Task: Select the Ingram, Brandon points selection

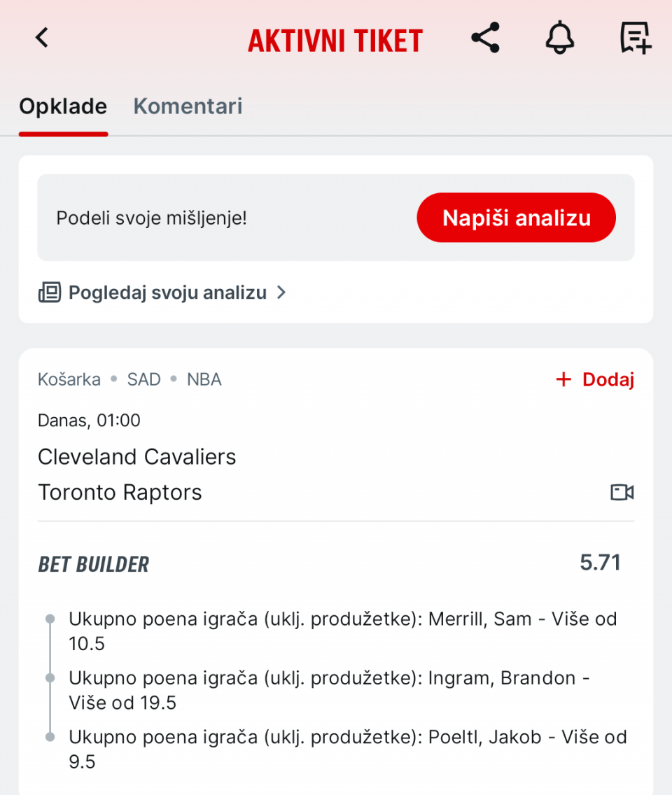Action: point(329,690)
